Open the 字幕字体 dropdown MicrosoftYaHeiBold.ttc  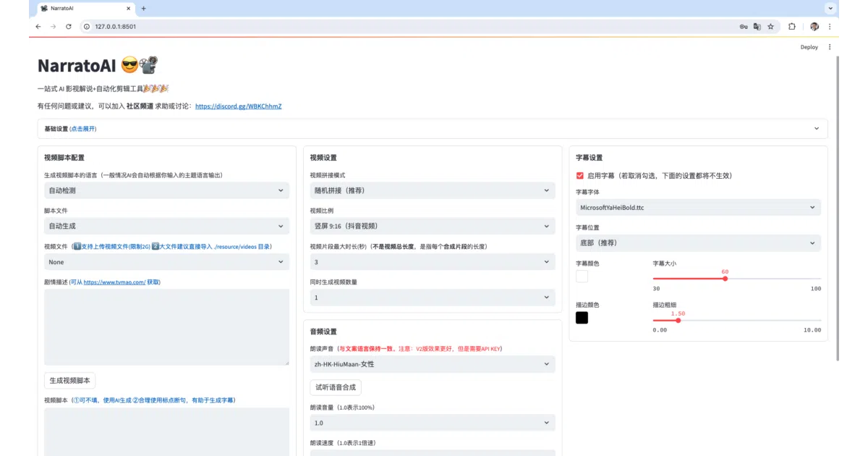tap(698, 207)
